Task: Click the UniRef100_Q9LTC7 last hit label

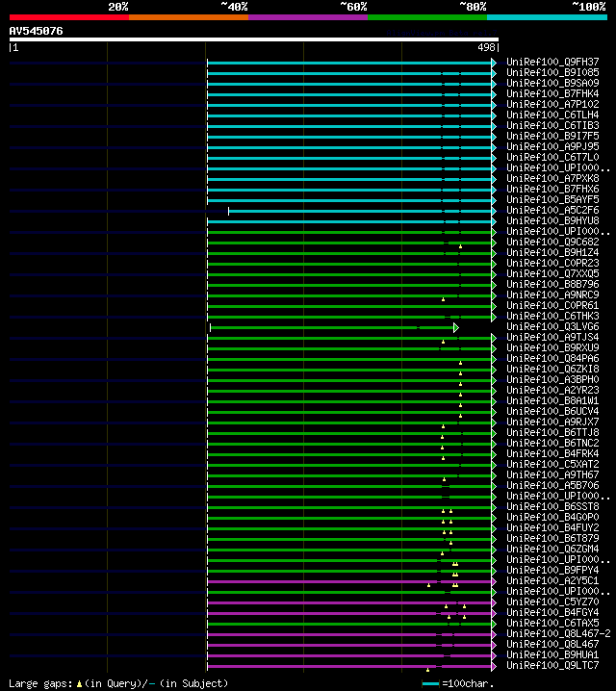Action: tap(552, 665)
